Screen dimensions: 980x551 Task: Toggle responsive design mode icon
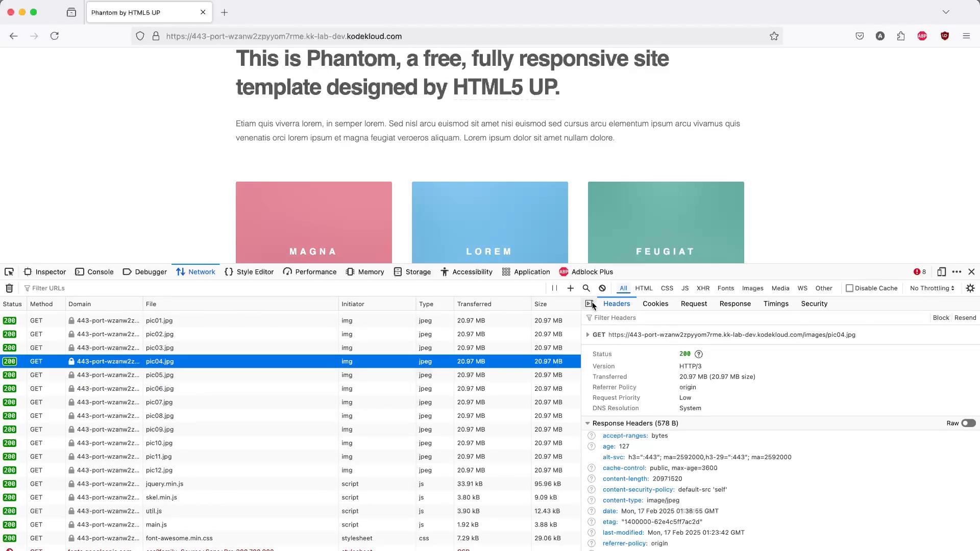point(942,272)
